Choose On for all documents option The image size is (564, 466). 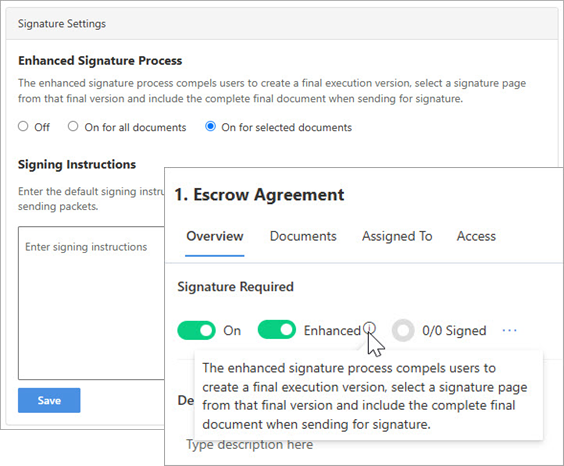[73, 127]
